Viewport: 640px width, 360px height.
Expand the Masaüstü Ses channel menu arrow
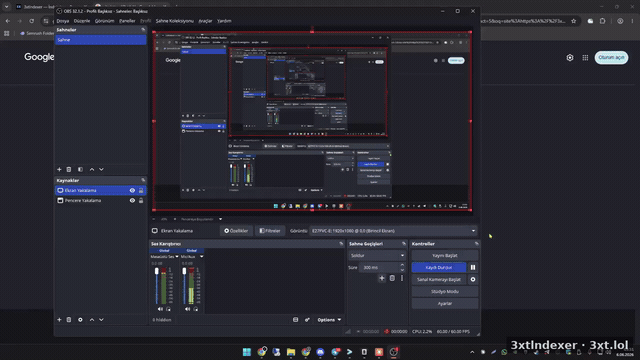click(177, 257)
